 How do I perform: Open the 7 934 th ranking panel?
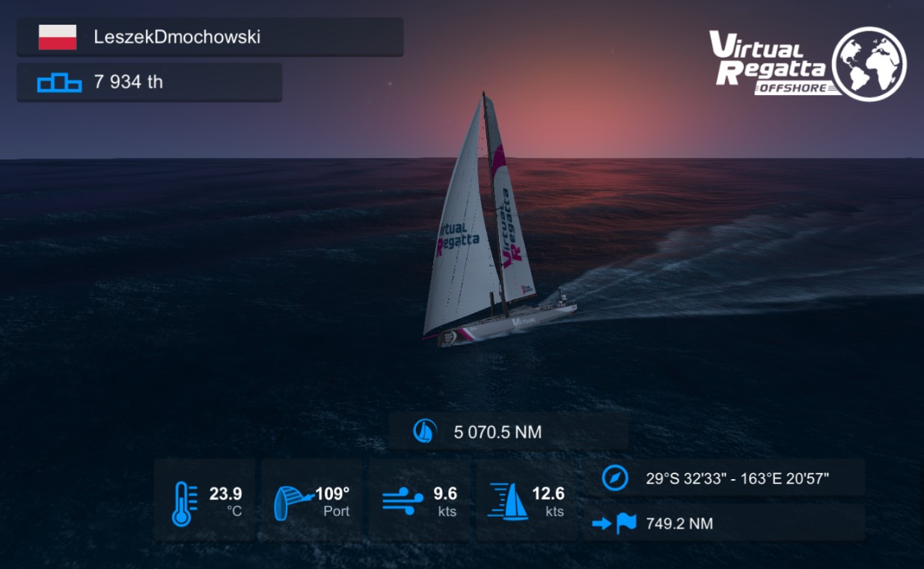(x=150, y=82)
